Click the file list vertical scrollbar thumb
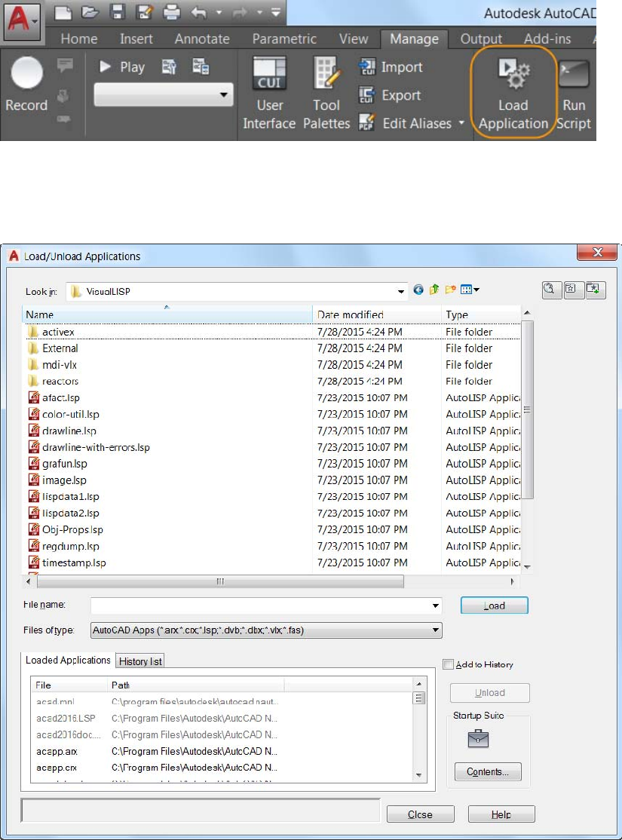The height and width of the screenshot is (840, 622). (x=527, y=410)
